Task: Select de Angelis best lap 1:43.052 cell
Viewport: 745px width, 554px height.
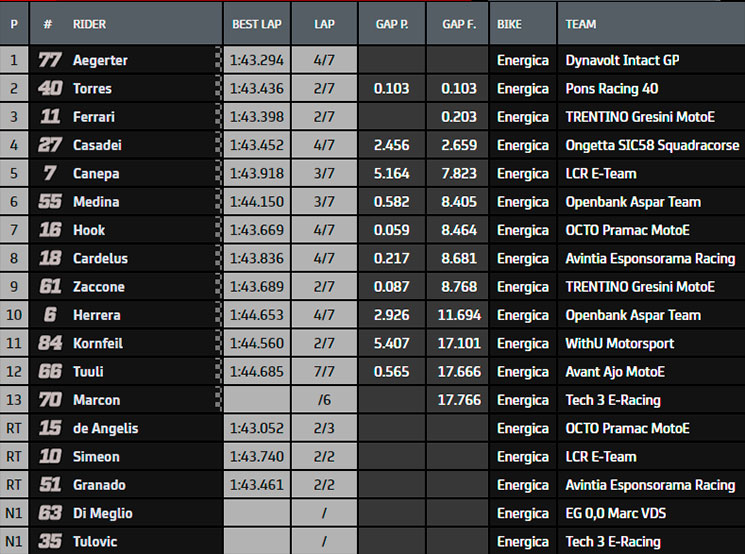Action: pyautogui.click(x=257, y=428)
